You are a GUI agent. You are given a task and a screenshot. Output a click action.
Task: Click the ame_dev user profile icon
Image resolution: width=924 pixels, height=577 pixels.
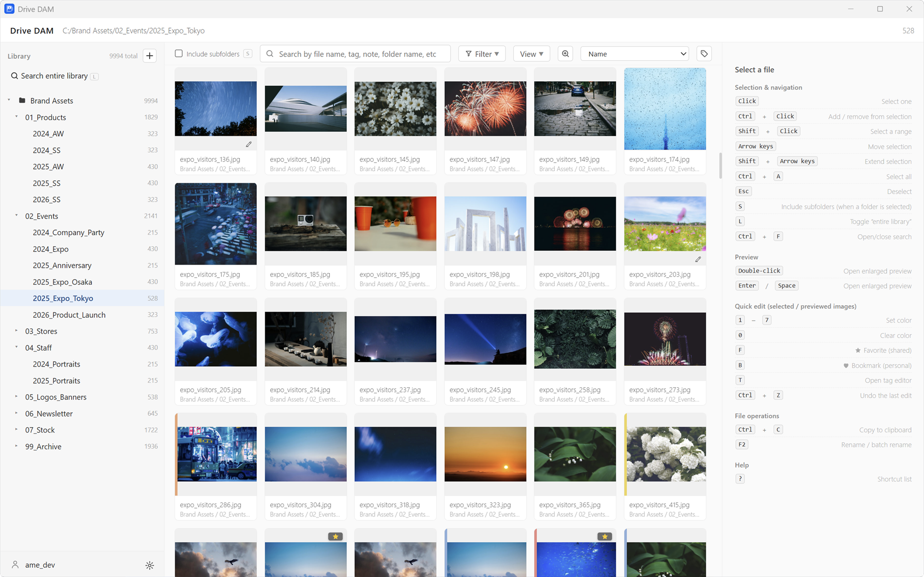point(15,565)
